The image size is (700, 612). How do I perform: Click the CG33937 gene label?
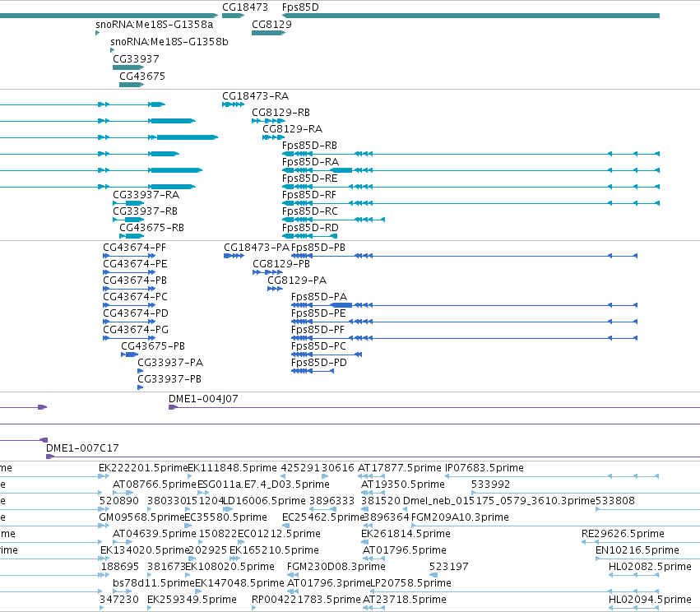pos(136,59)
